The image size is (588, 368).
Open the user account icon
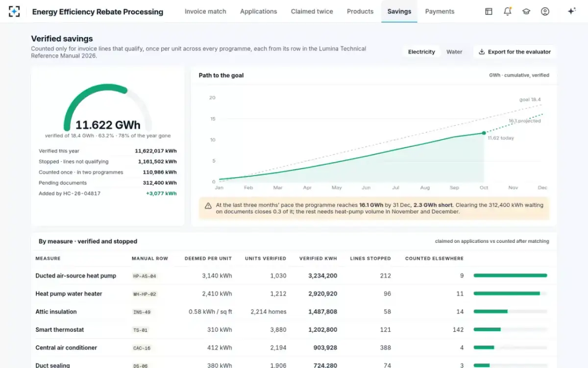[545, 11]
